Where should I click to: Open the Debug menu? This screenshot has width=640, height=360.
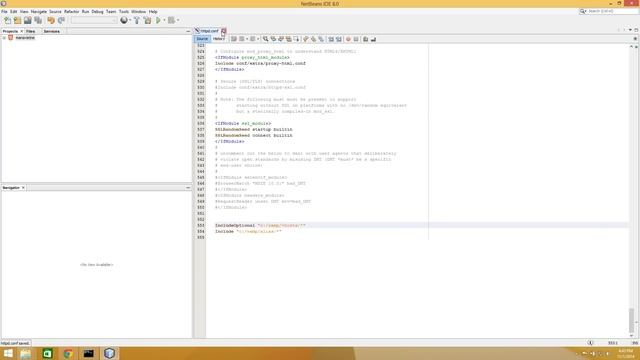pos(97,11)
